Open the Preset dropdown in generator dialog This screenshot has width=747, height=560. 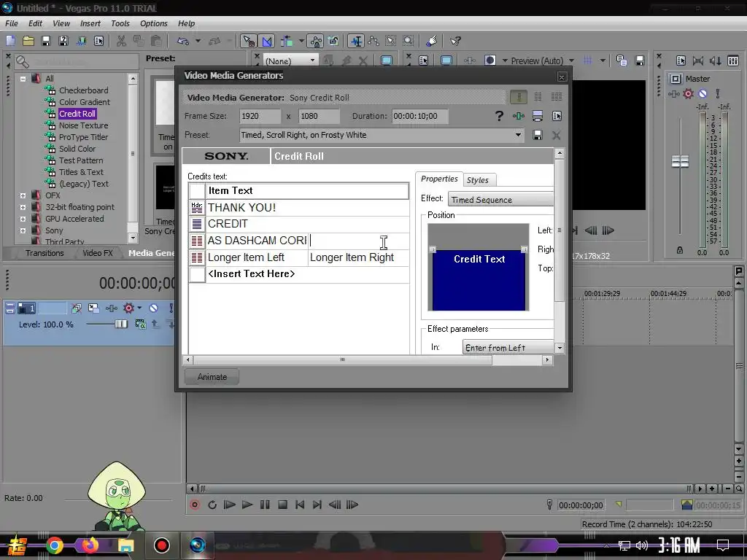[x=518, y=135]
